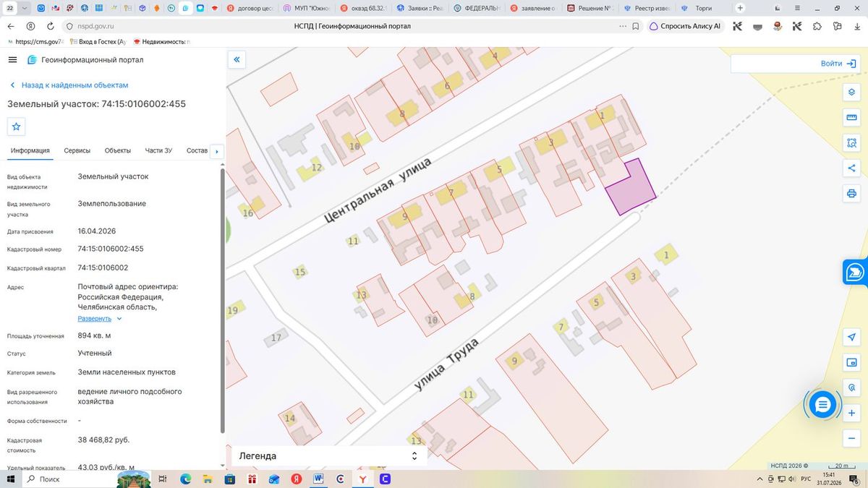Activate the area search selection tool
The width and height of the screenshot is (868, 488).
(851, 143)
